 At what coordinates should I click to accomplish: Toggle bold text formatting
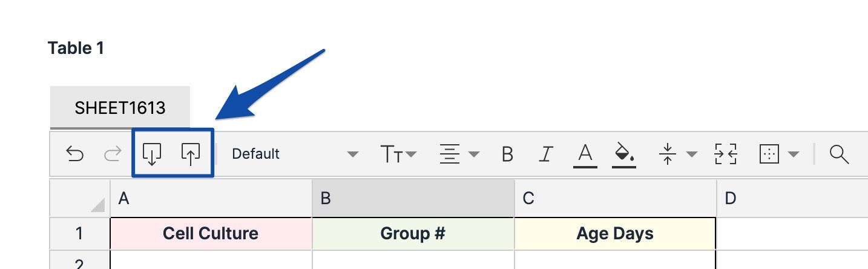(x=507, y=154)
